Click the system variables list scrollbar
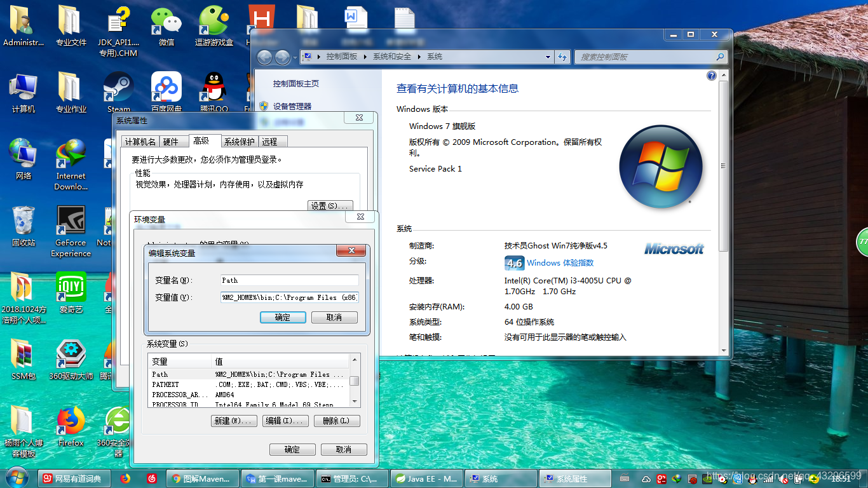This screenshot has height=488, width=868. pyautogui.click(x=355, y=381)
